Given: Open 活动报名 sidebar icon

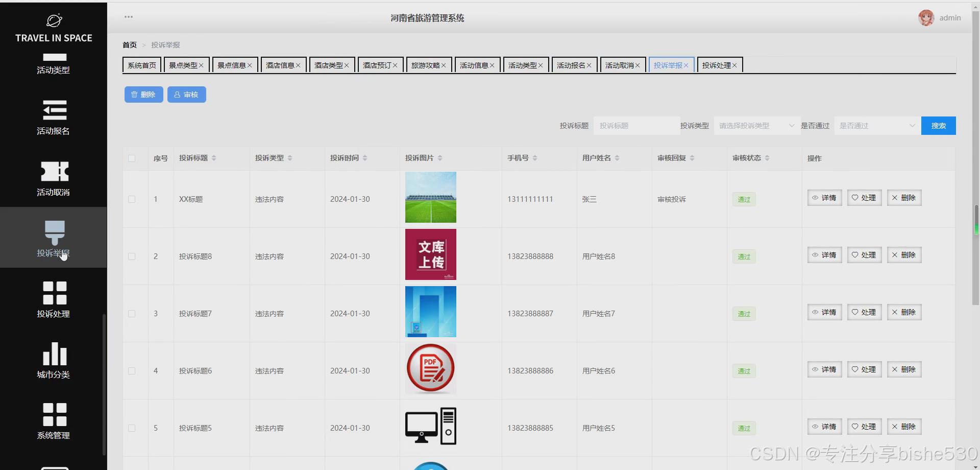Looking at the screenshot, I should tap(55, 110).
